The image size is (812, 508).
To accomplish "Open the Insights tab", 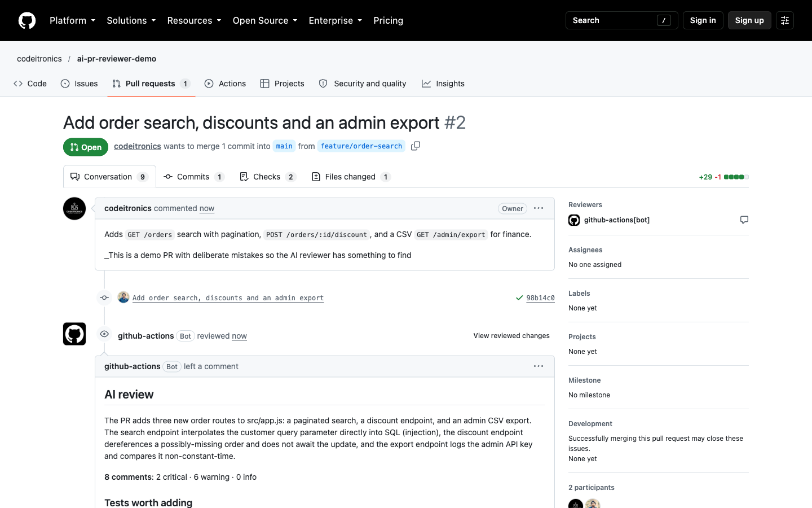I will coord(443,84).
